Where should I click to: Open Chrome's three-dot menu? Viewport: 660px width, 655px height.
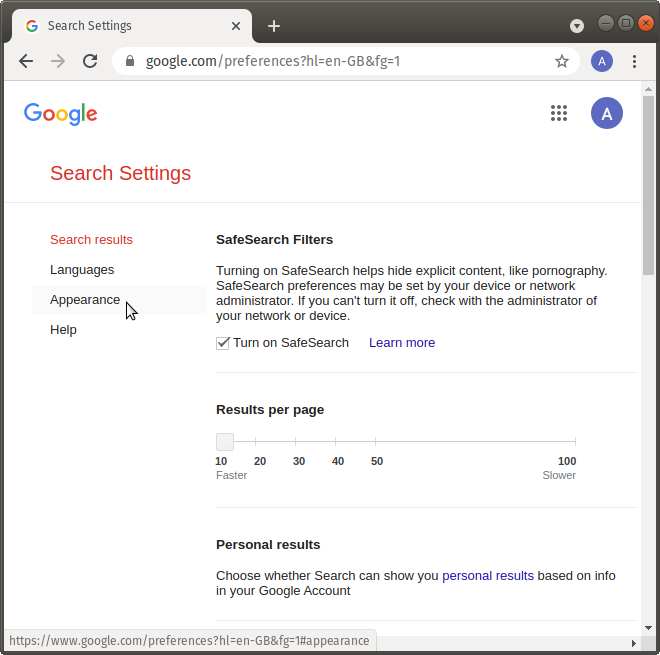point(634,61)
